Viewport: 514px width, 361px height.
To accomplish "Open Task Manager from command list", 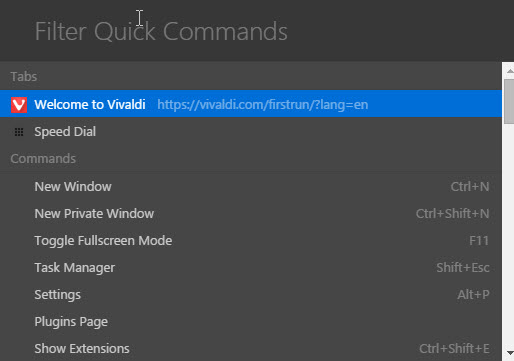I will coord(251,268).
